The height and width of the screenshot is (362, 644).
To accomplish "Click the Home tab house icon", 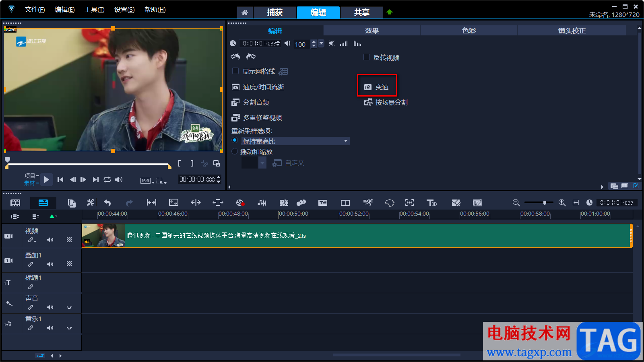I will click(x=245, y=12).
